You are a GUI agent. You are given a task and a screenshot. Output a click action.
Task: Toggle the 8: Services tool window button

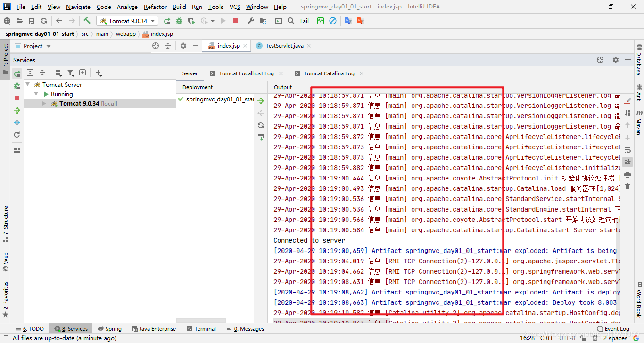(x=72, y=329)
